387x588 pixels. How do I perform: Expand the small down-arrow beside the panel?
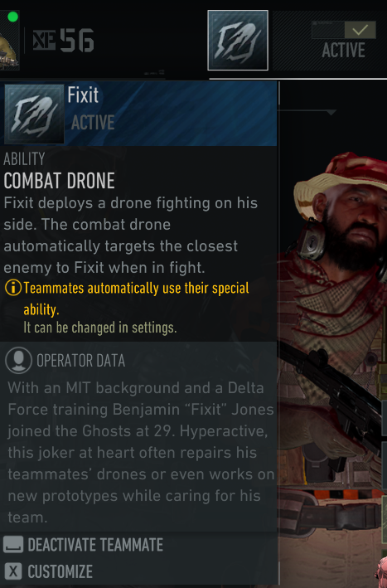click(x=331, y=112)
